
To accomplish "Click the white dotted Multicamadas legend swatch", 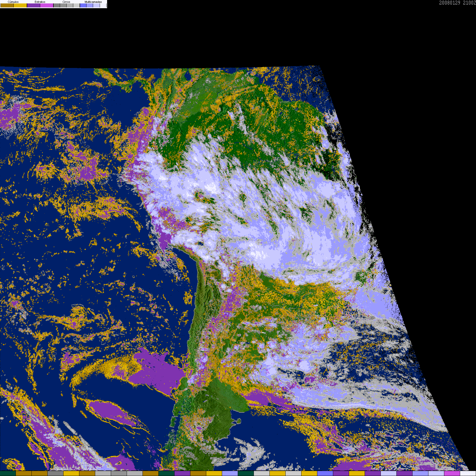I will pos(103,5).
